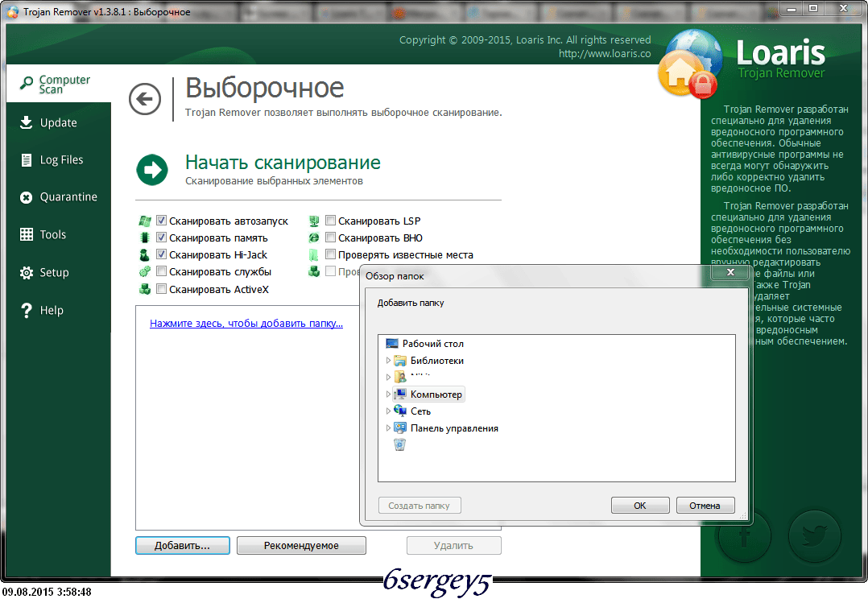Click the Рекомендуемое button

pyautogui.click(x=301, y=545)
